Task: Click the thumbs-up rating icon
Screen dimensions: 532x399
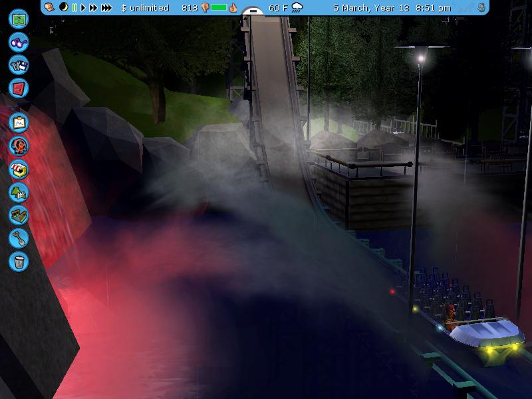Action: point(233,7)
